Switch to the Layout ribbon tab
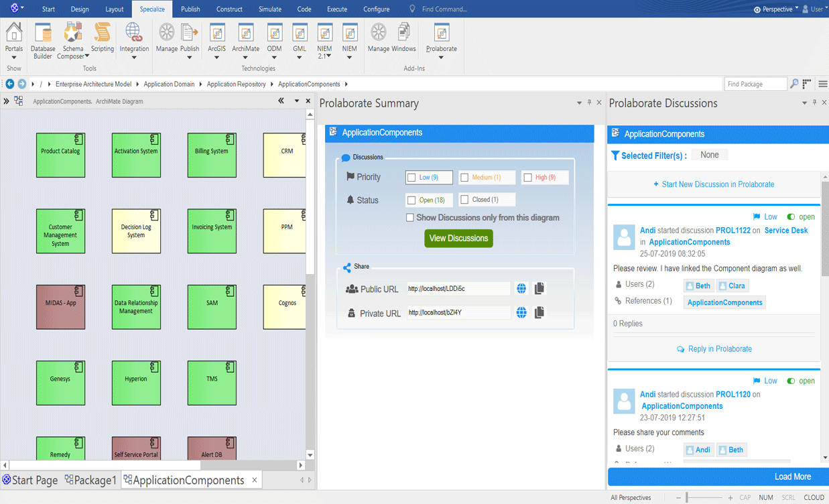This screenshot has width=829, height=504. [x=115, y=9]
